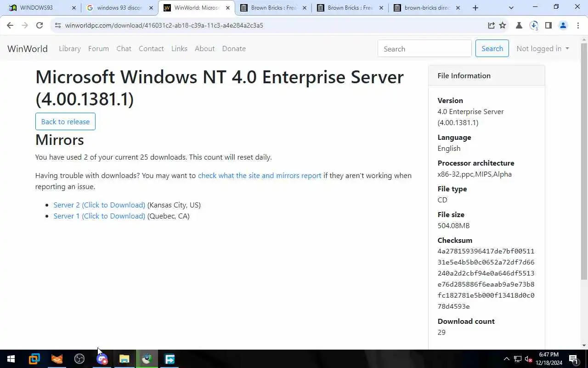The height and width of the screenshot is (368, 588).
Task: Close the windows 93 discord search tab
Action: [151, 8]
